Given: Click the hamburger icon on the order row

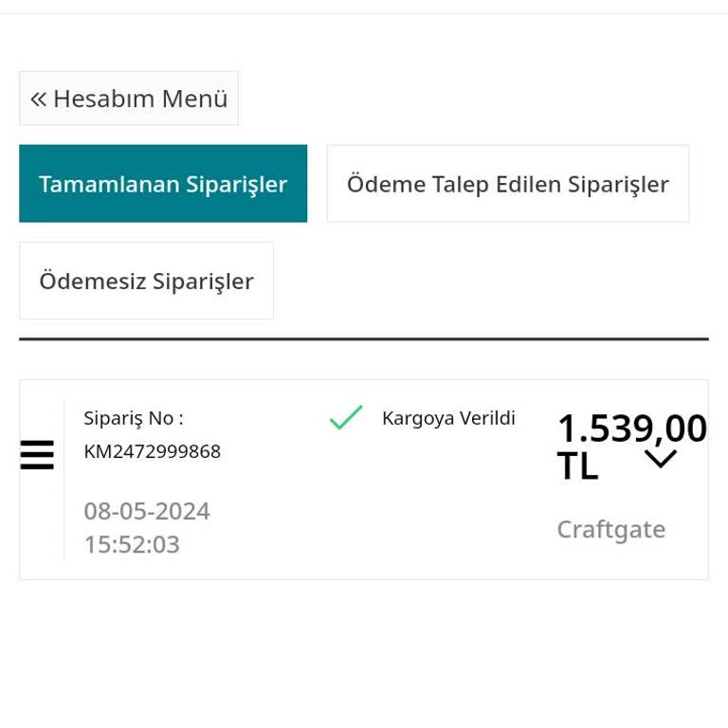Looking at the screenshot, I should pos(37,455).
